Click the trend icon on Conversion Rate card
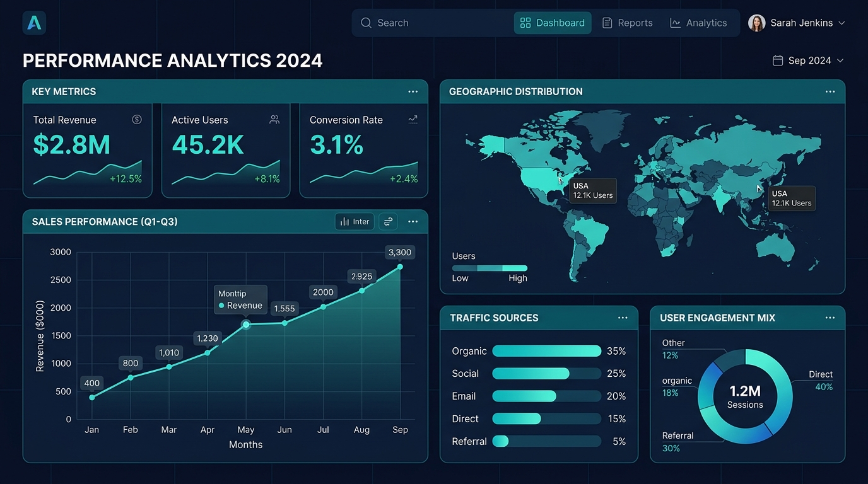 (413, 120)
